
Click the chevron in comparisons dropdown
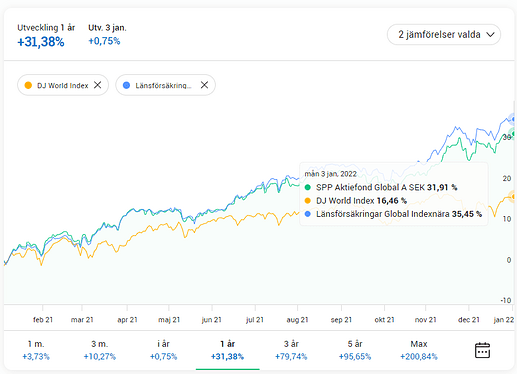(490, 35)
